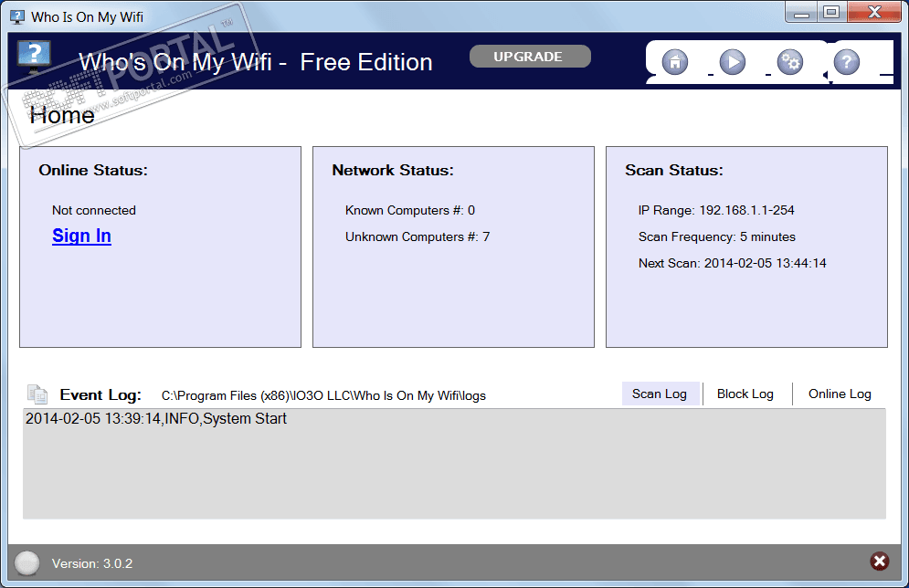909x588 pixels.
Task: Select the System Start log entry
Action: click(x=156, y=418)
